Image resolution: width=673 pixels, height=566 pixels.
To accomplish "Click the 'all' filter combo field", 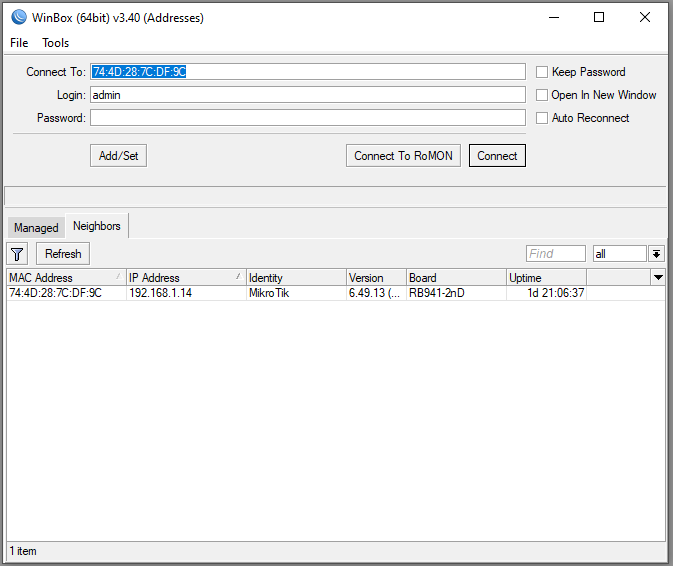I will (x=619, y=254).
